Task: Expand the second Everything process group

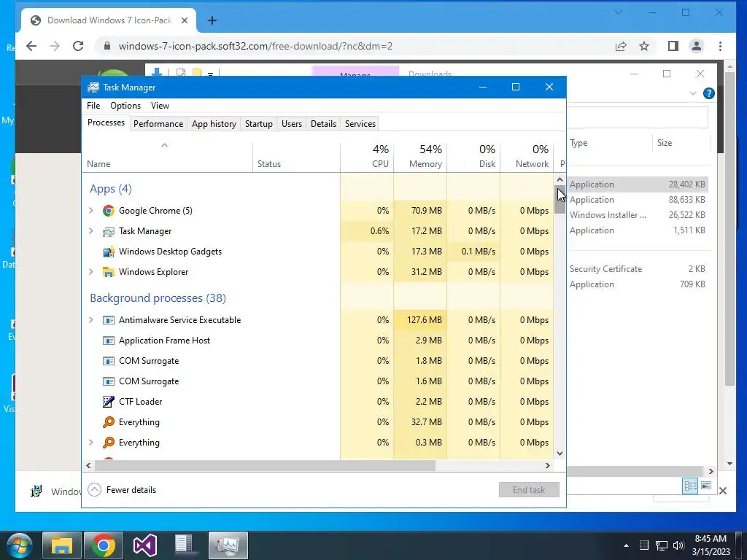Action: 91,443
